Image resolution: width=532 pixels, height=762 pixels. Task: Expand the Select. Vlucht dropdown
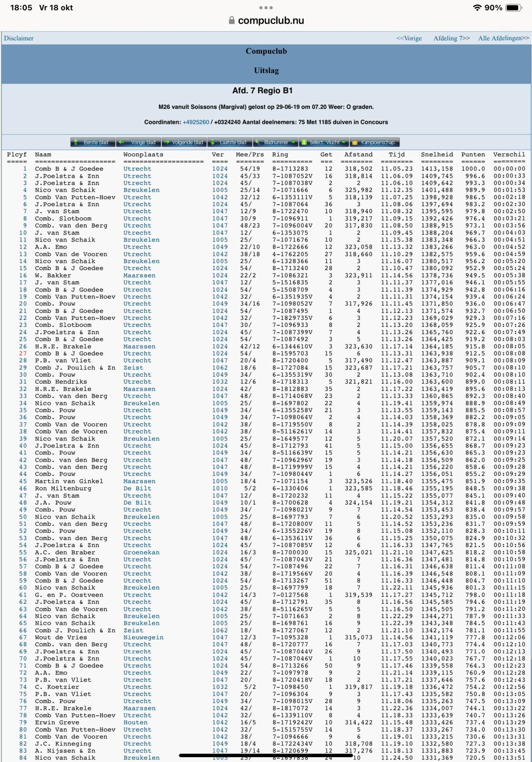[324, 142]
